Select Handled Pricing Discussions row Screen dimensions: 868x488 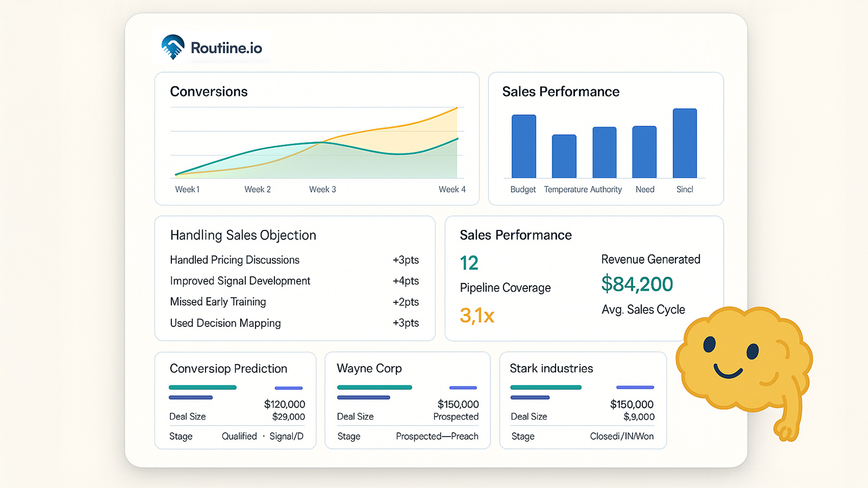234,260
